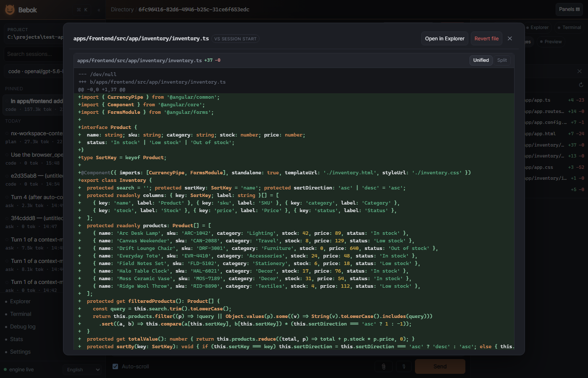Toggle the Preview panel chip
Image resolution: width=588 pixels, height=378 pixels.
click(551, 42)
